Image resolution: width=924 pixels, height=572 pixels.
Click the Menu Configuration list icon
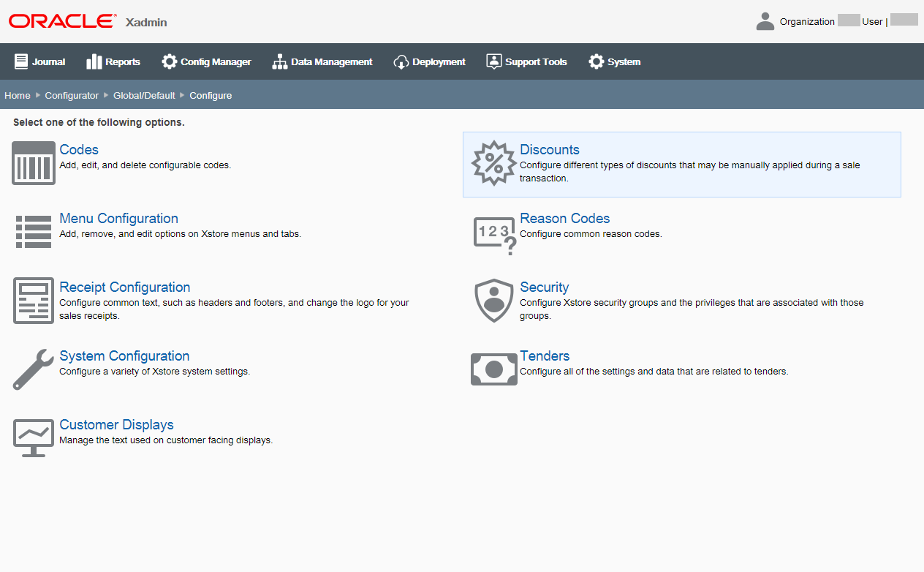point(33,231)
